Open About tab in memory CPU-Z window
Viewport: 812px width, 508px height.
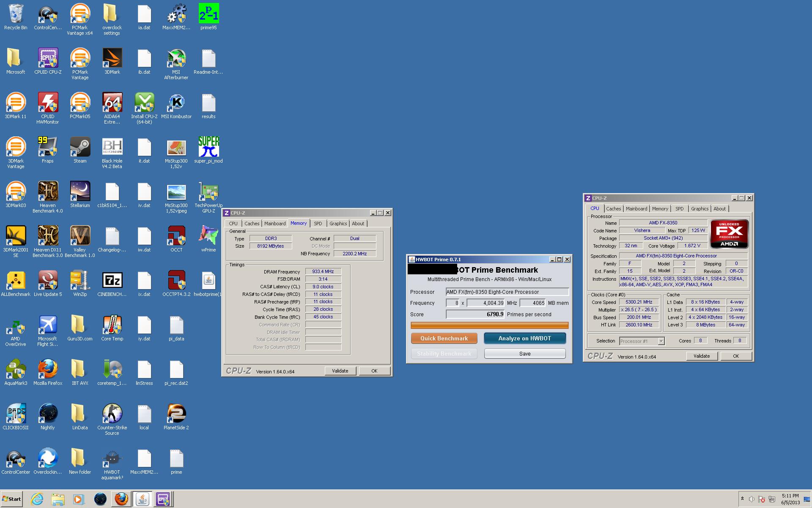tap(358, 224)
